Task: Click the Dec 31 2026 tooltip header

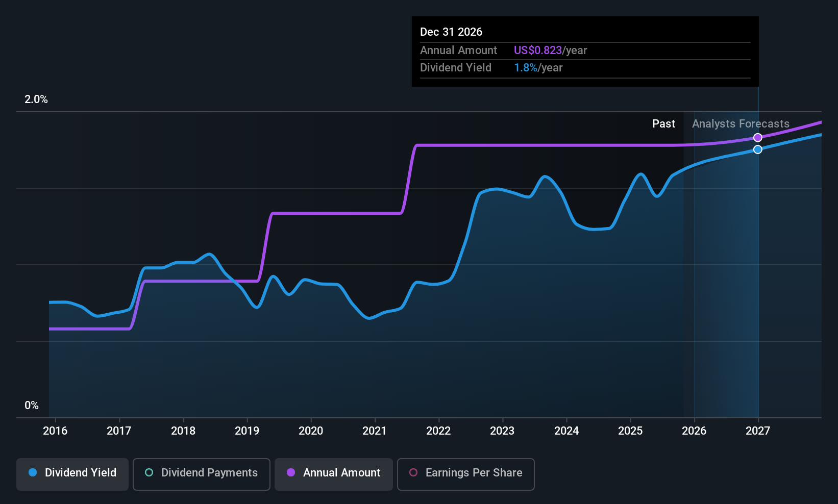Action: (x=451, y=32)
